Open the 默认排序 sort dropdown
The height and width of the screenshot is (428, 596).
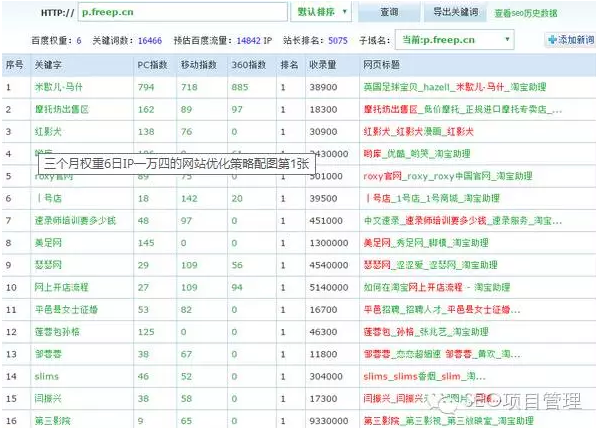coord(321,12)
